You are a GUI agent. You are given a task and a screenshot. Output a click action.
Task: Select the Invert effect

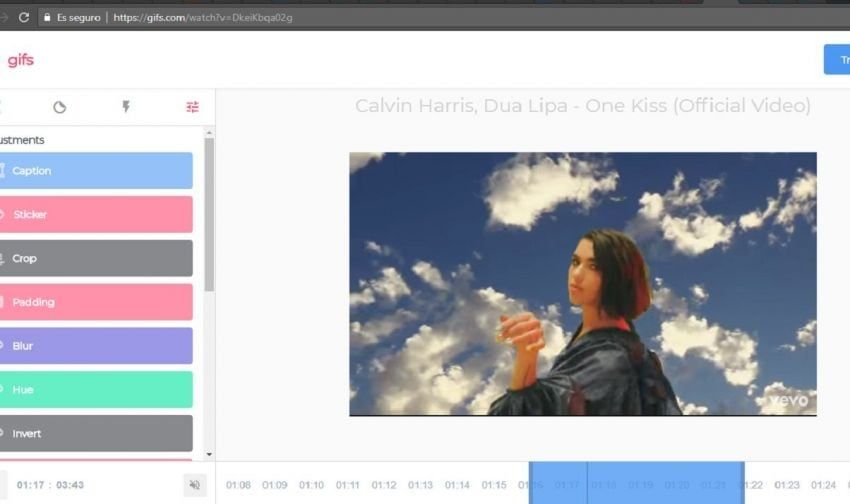coord(95,434)
